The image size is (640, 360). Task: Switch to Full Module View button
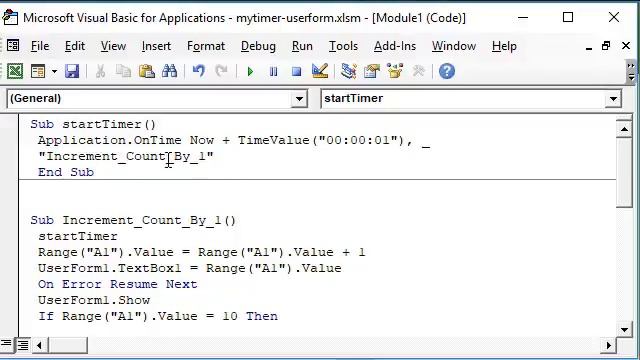pos(23,345)
